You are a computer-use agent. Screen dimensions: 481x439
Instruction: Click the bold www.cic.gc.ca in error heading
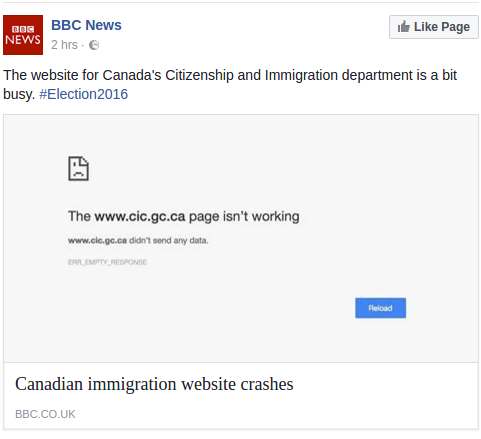point(140,217)
